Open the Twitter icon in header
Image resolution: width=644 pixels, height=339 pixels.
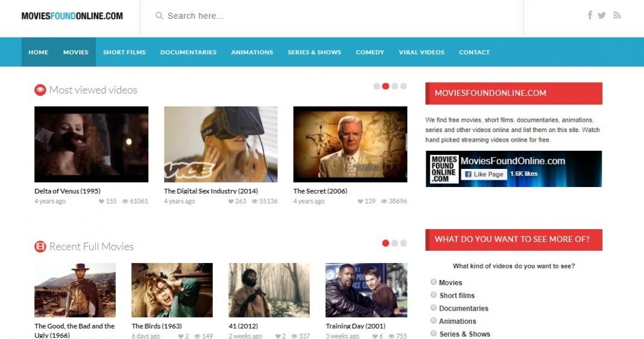[602, 16]
